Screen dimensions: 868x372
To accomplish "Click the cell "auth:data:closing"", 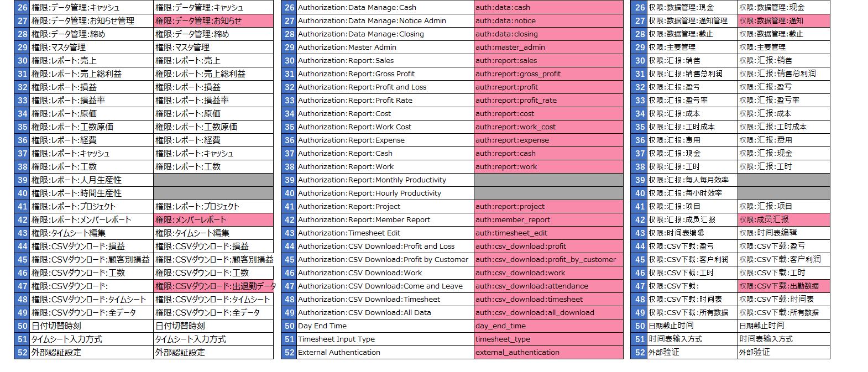I will coord(548,34).
